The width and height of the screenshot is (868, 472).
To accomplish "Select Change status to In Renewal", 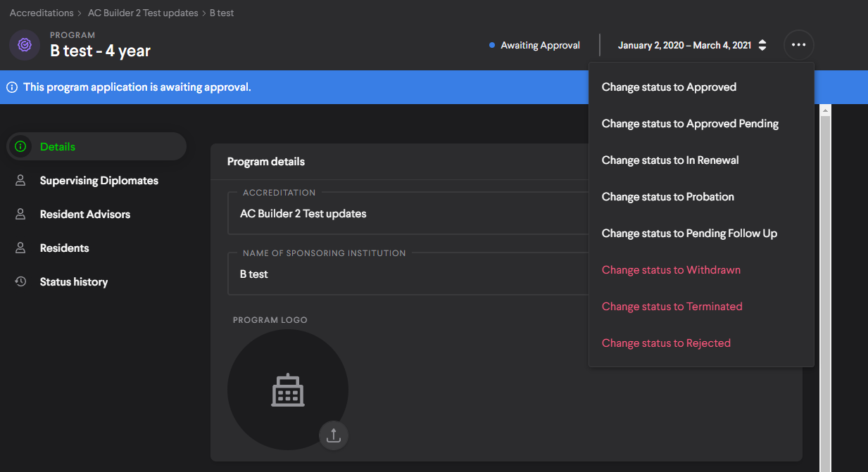I will tap(670, 160).
